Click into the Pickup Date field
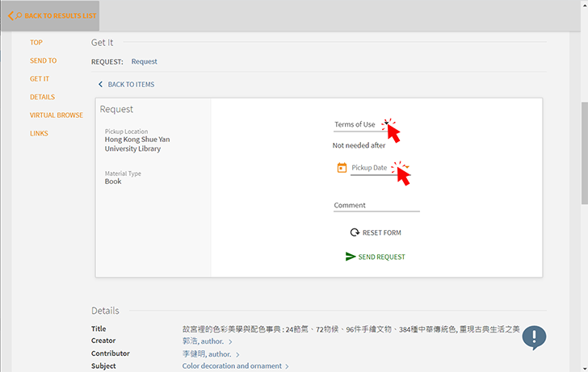Screen dimensions: 588x372 coord(380,168)
